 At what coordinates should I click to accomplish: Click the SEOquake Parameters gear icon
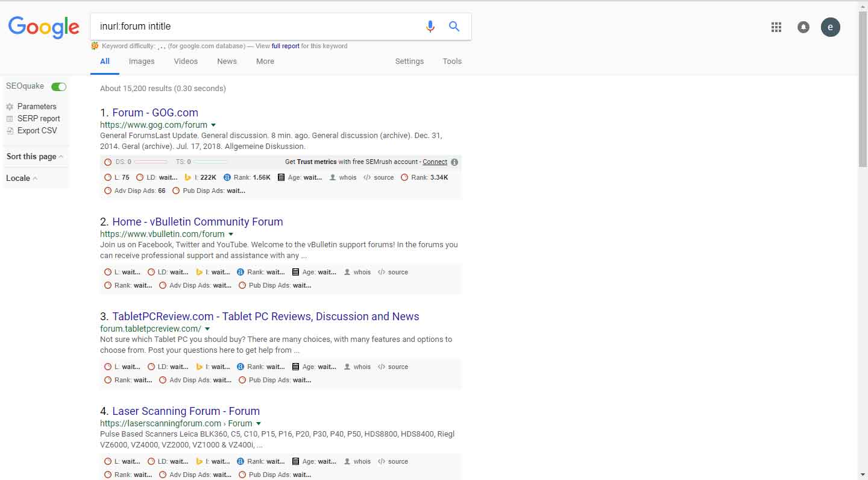(10, 107)
